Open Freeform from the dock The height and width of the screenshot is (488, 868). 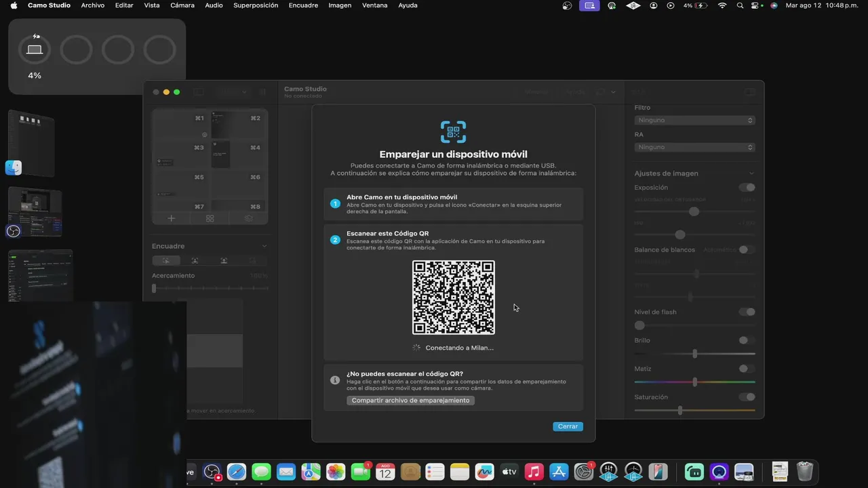(484, 471)
